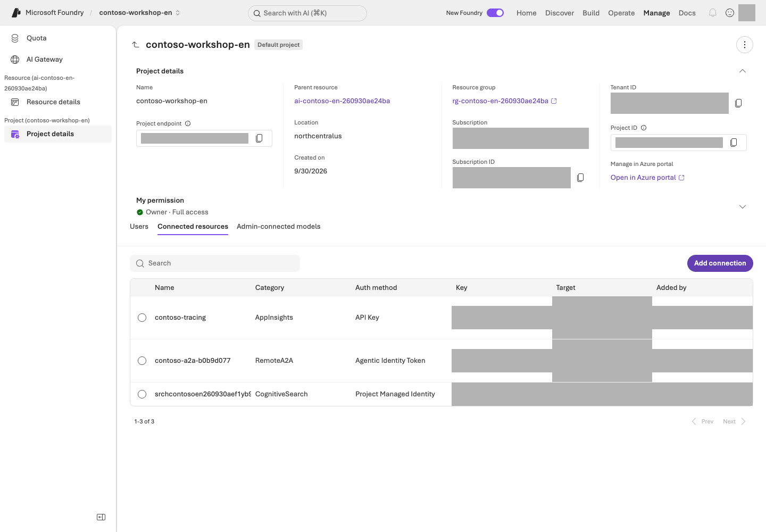Select the Connected resources tab

click(193, 227)
